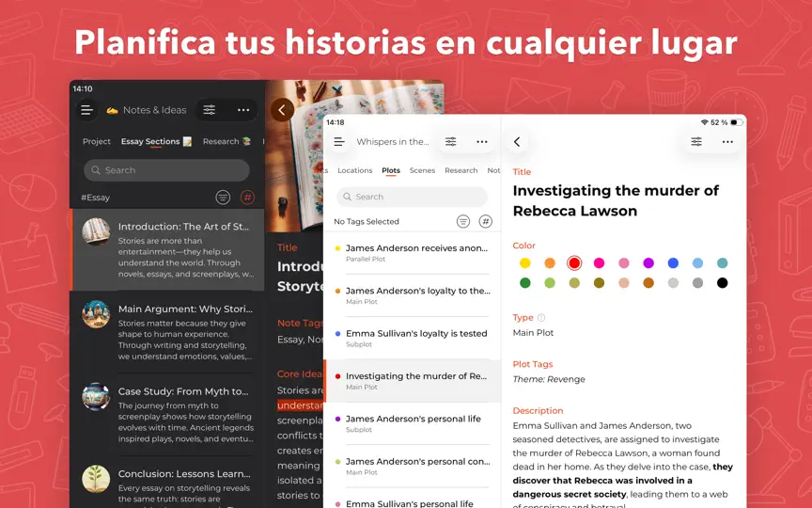Pick the hot pink color swatch
This screenshot has height=508, width=812.
tap(599, 262)
